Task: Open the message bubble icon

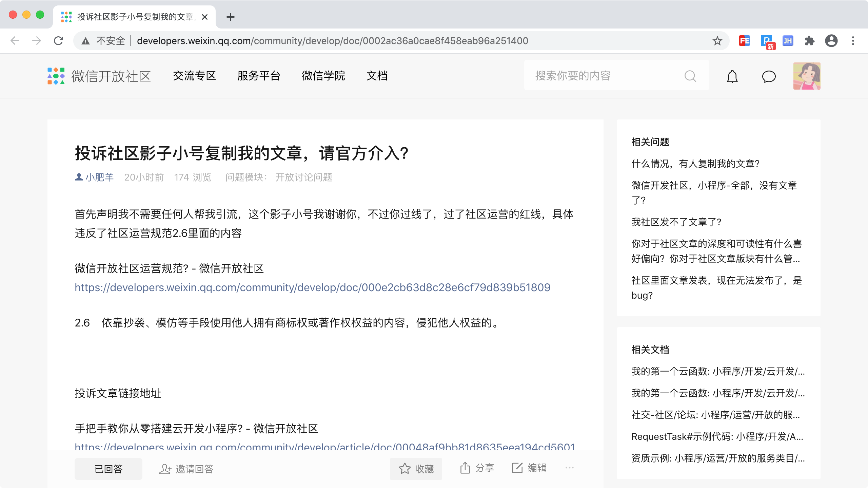Action: [769, 76]
